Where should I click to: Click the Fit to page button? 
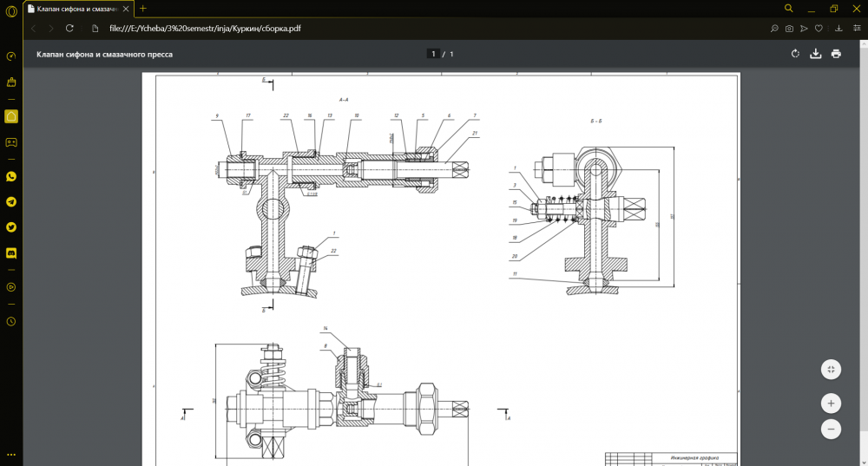831,369
